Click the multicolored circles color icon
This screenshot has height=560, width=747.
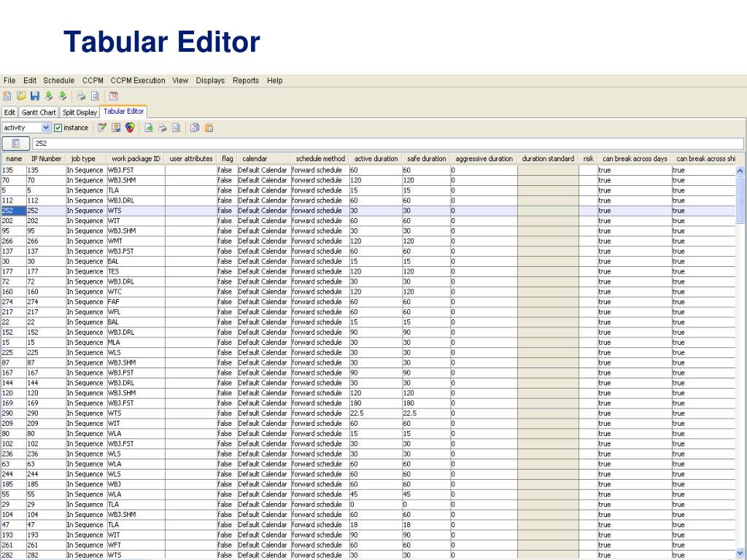pyautogui.click(x=130, y=128)
